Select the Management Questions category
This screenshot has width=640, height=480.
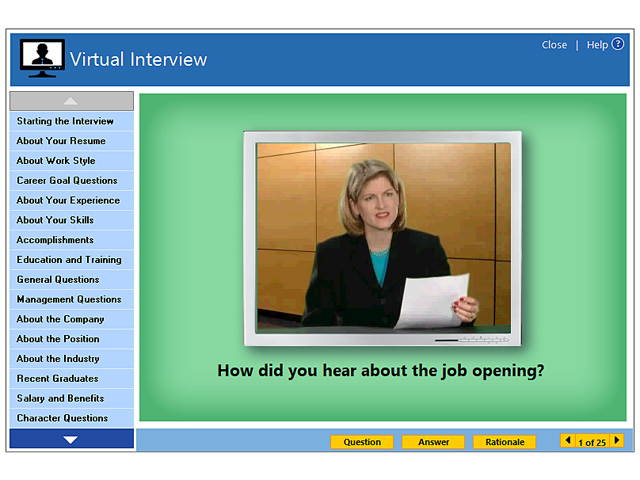[69, 299]
